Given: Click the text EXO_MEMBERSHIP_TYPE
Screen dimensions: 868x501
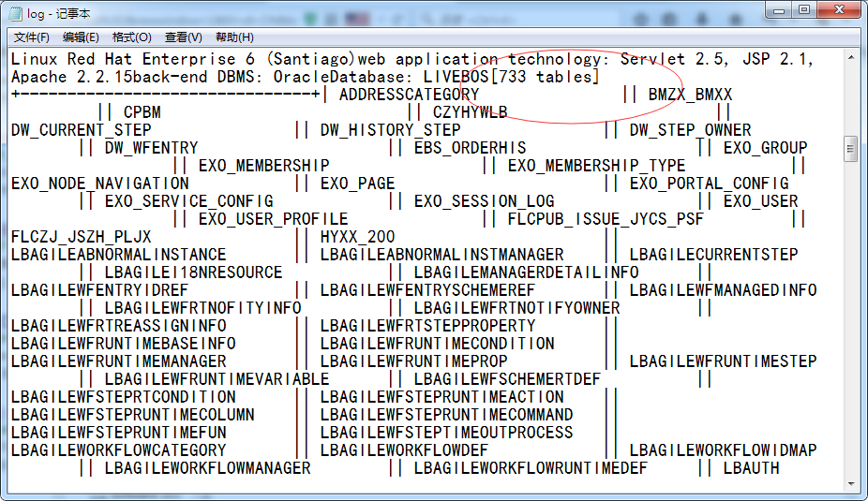Looking at the screenshot, I should coord(597,166).
